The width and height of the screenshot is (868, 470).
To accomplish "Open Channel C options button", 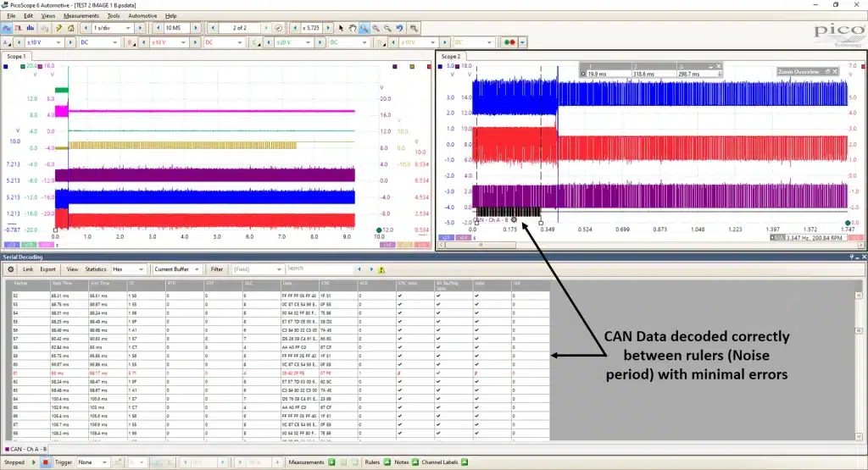I will 256,42.
